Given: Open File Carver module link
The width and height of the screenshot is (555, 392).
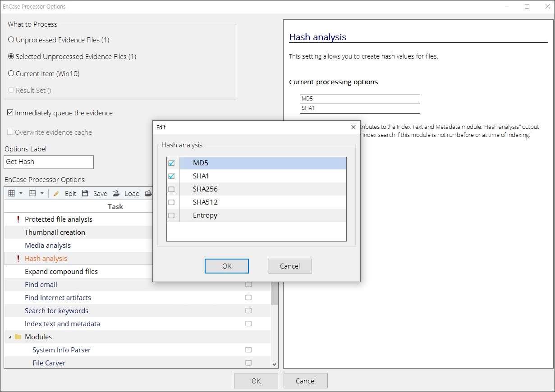Looking at the screenshot, I should (x=49, y=363).
